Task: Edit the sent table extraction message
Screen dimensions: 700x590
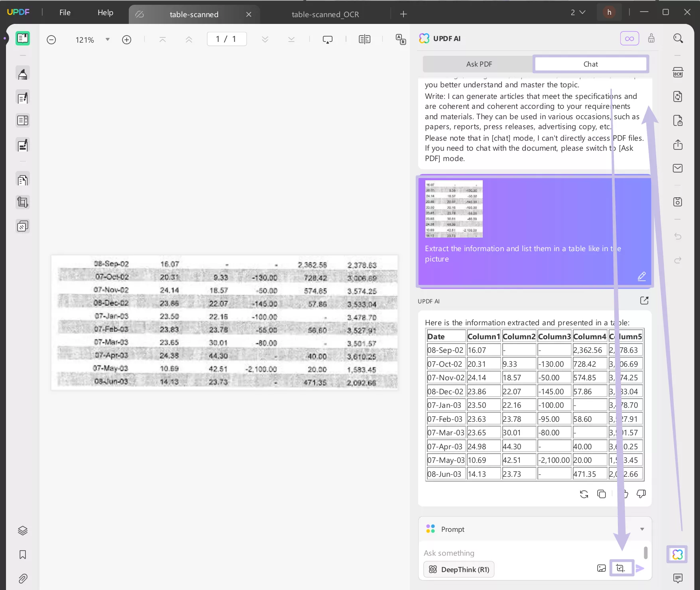Action: [x=642, y=276]
